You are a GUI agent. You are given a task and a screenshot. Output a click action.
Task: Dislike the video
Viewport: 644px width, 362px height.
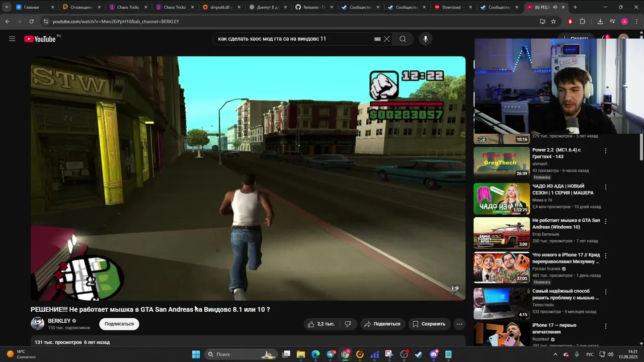coord(348,324)
